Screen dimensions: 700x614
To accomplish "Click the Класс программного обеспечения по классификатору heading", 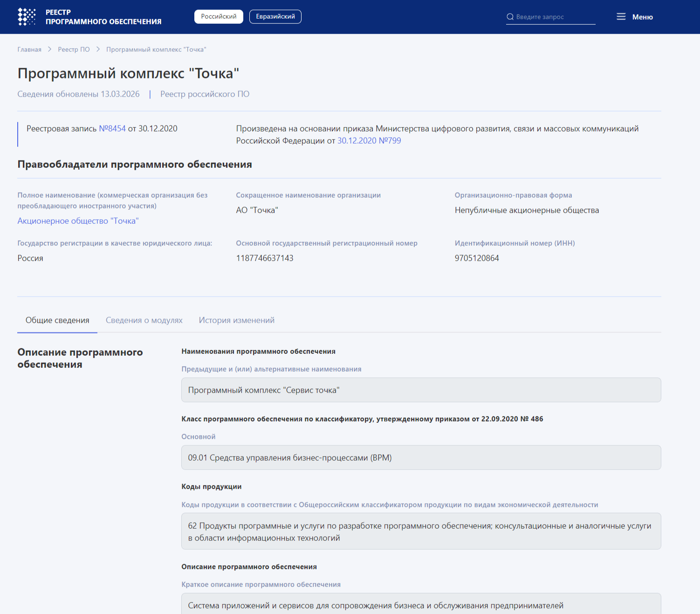I will [362, 419].
